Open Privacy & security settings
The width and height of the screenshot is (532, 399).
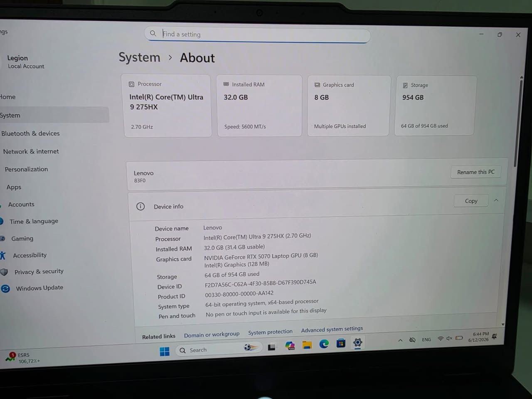(x=39, y=272)
